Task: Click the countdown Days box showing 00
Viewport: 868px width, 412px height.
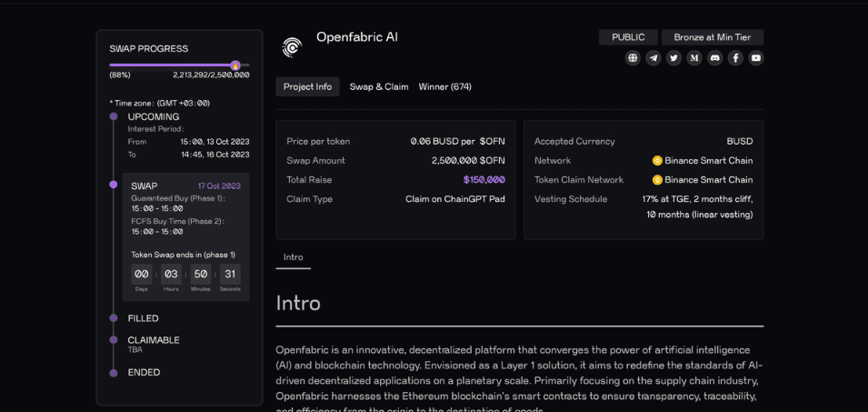Action: tap(142, 274)
